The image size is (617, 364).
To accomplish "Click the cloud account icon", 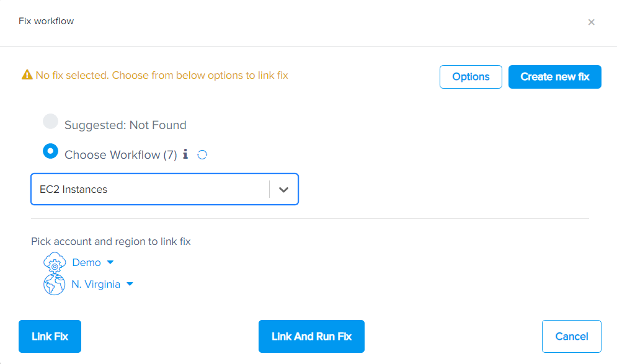I will [54, 263].
